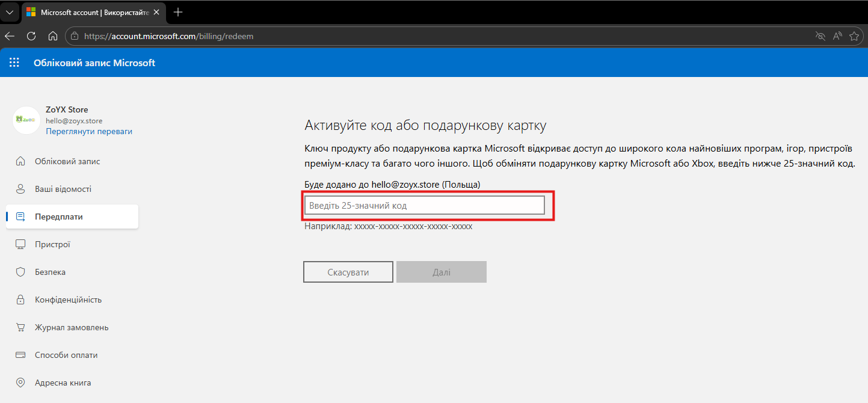Viewport: 868px width, 403px height.
Task: Click the padlock icon for Конфіденційність
Action: click(x=20, y=300)
